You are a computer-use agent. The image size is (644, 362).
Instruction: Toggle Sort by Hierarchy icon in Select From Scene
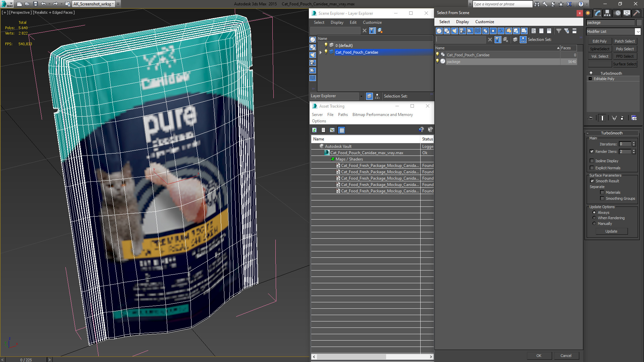(x=523, y=40)
